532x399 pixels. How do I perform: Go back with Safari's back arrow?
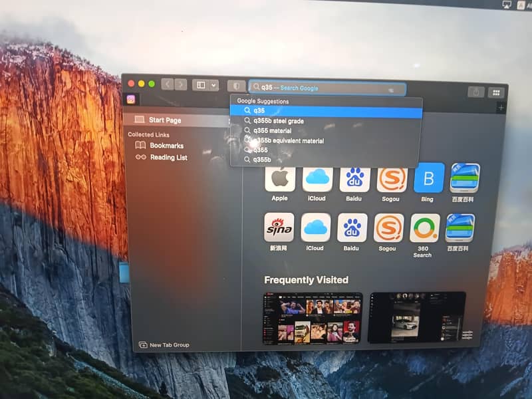[x=168, y=84]
